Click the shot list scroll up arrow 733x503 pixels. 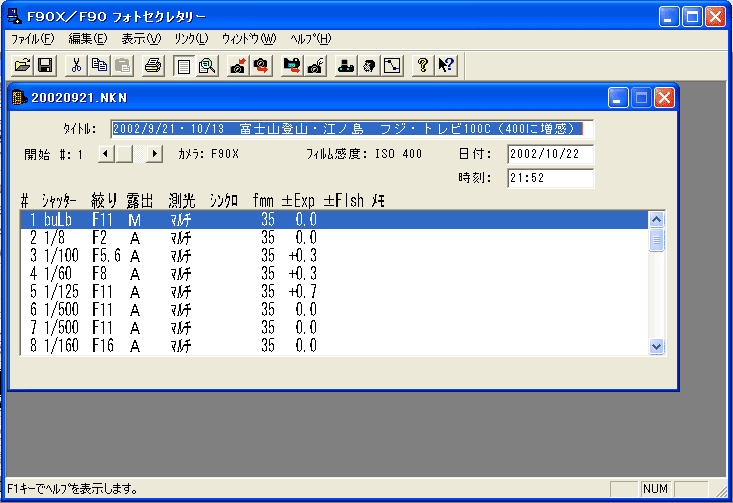(x=656, y=220)
